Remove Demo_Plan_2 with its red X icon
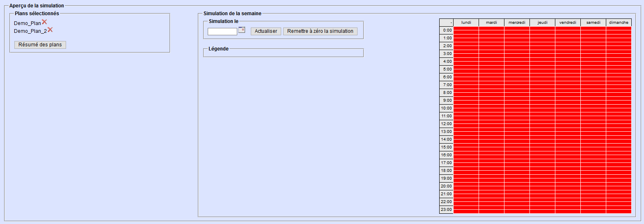The image size is (644, 224). tap(50, 30)
